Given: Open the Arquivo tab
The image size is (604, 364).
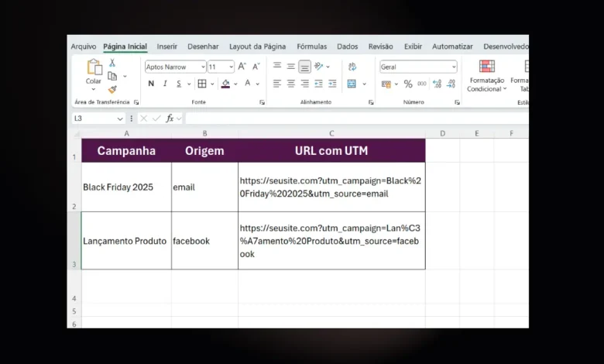Looking at the screenshot, I should 83,46.
